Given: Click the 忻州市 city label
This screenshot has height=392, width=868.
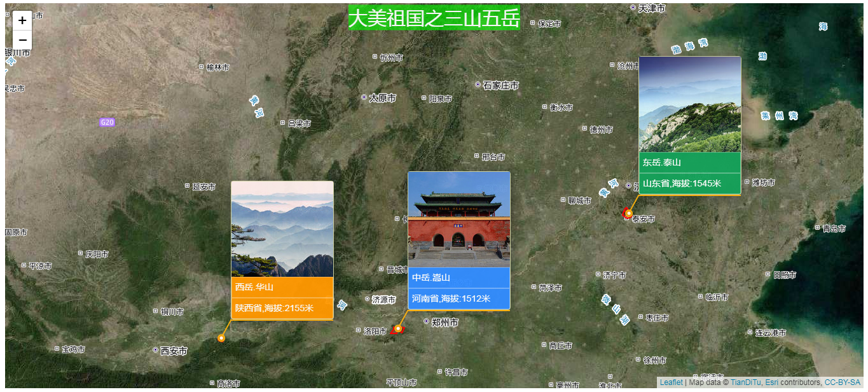Looking at the screenshot, I should [391, 57].
